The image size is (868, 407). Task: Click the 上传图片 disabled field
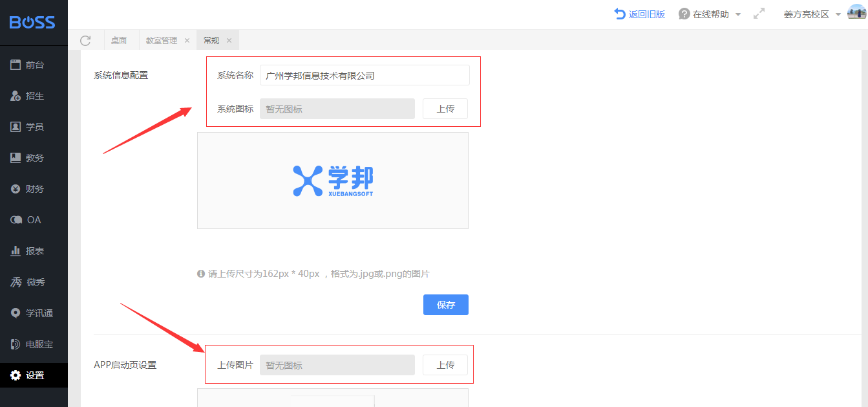pos(337,365)
